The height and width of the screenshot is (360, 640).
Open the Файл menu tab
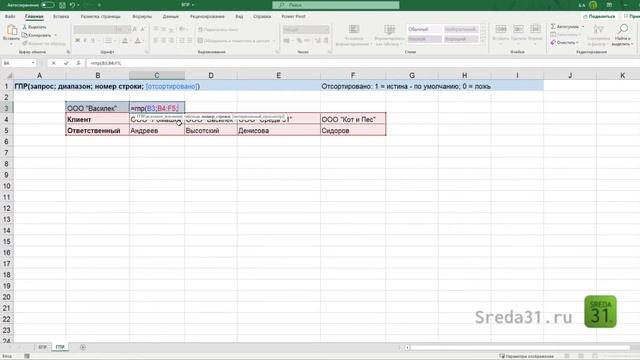[10, 16]
